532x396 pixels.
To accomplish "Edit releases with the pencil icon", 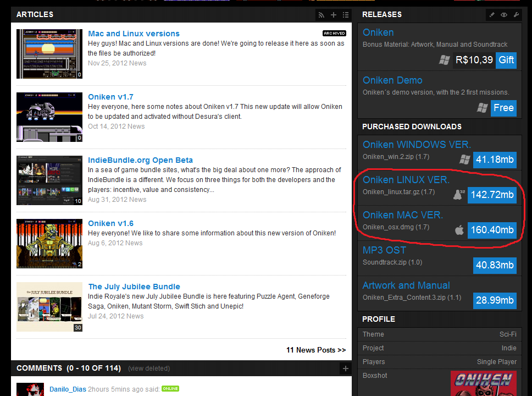I will coord(492,15).
